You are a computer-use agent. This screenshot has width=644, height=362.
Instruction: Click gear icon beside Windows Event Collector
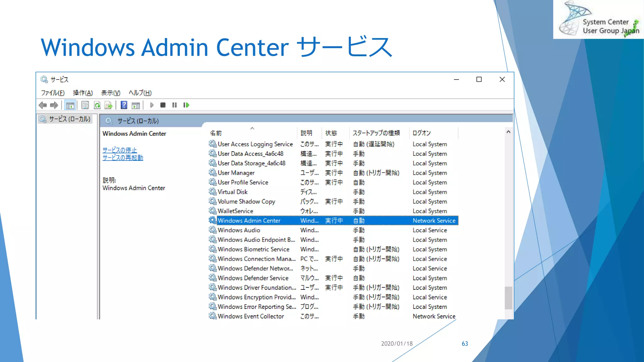pyautogui.click(x=213, y=315)
